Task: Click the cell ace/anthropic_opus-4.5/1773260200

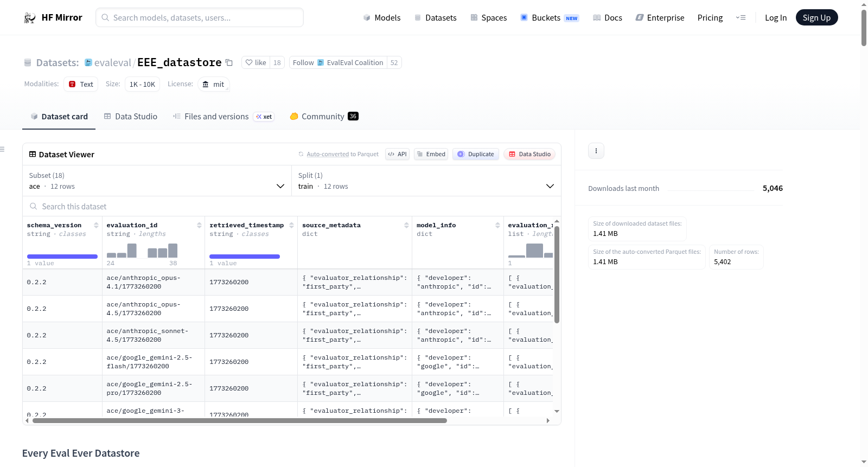Action: coord(154,309)
